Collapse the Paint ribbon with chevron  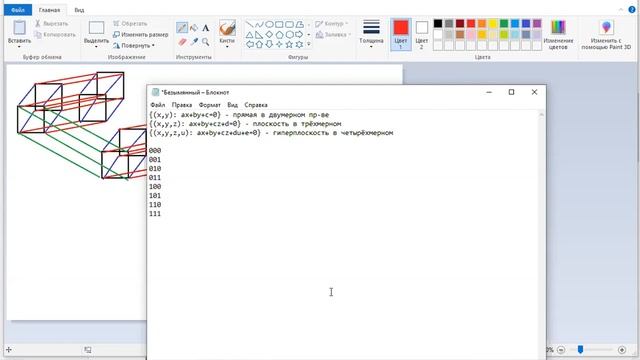(621, 9)
